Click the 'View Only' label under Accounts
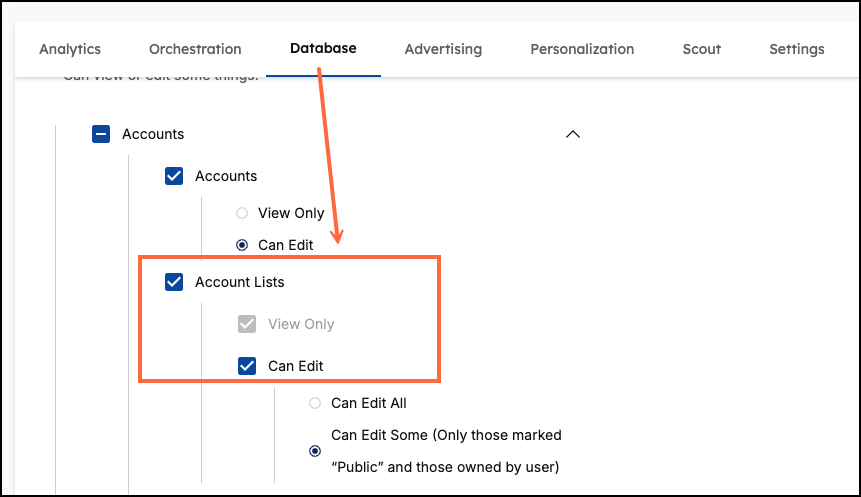This screenshot has height=497, width=861. (x=291, y=213)
